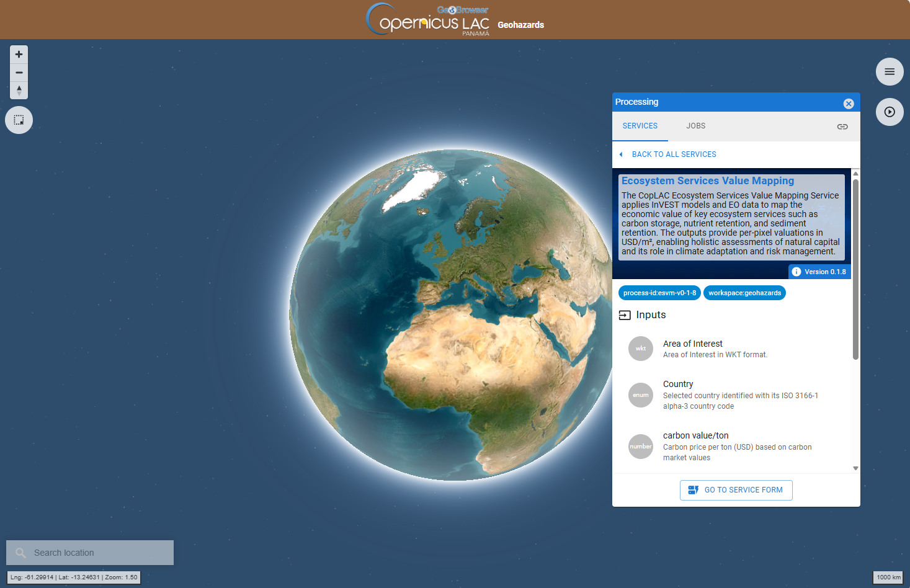Open the hamburger menu
This screenshot has width=910, height=588.
(890, 72)
